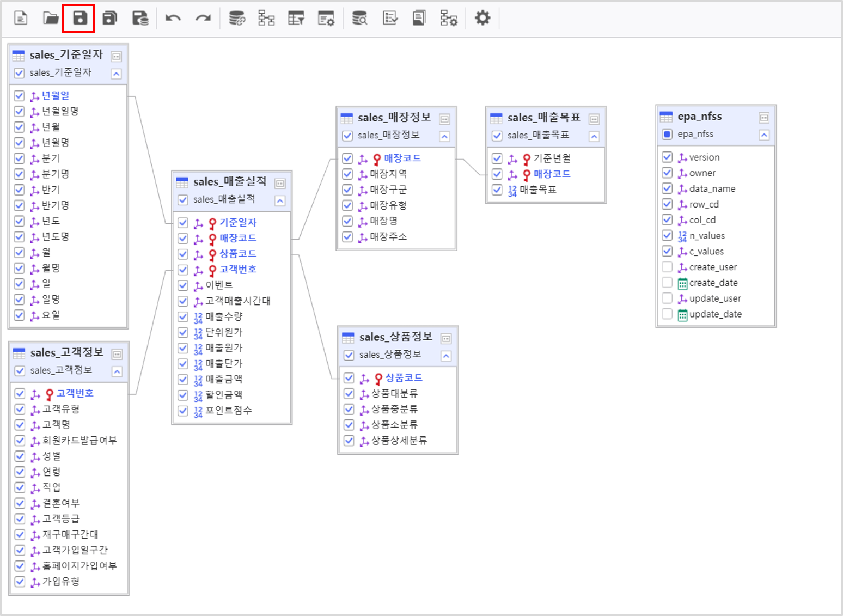Viewport: 843px width, 616px height.
Task: Select the 고객매출시간대 column
Action: (238, 301)
